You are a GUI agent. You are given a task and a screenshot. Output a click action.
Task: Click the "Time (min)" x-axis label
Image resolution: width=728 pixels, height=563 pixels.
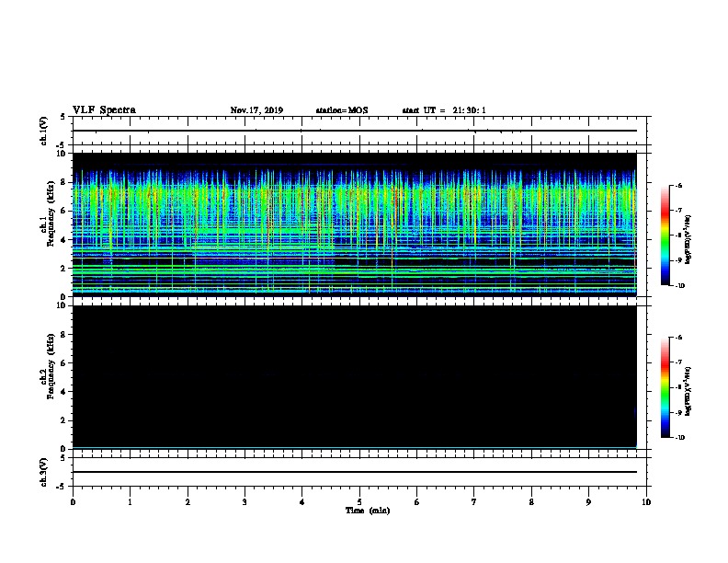[368, 511]
